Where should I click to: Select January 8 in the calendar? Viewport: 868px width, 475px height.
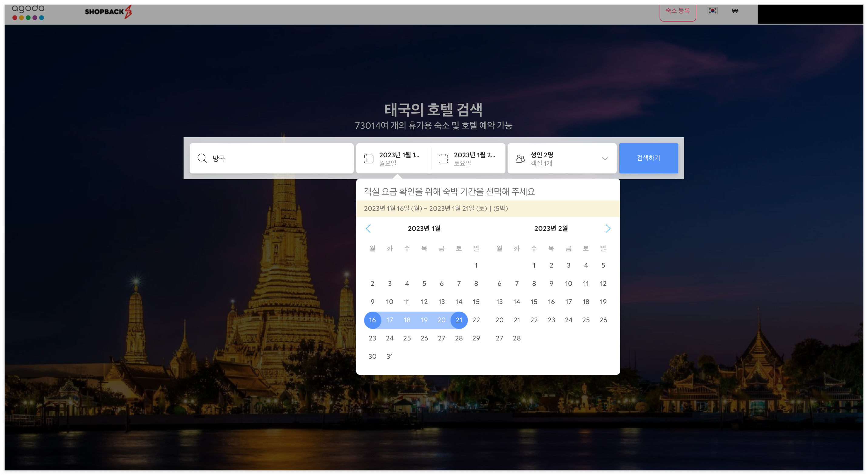coord(476,283)
